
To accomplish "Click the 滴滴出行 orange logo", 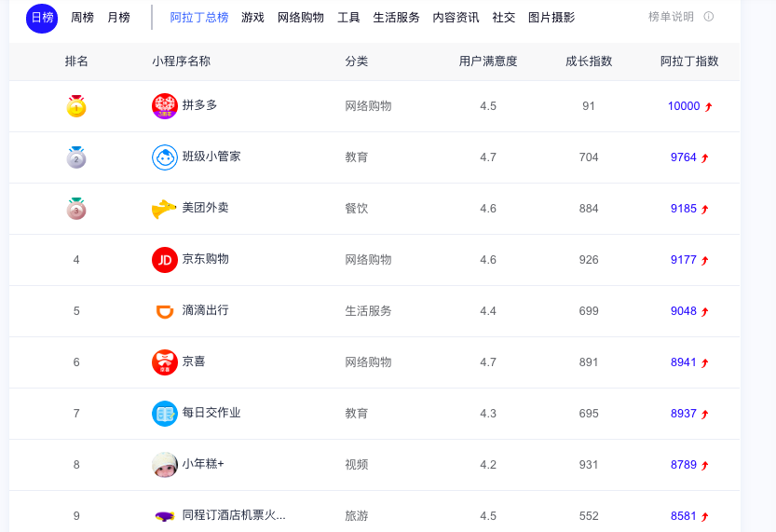I will pyautogui.click(x=164, y=311).
